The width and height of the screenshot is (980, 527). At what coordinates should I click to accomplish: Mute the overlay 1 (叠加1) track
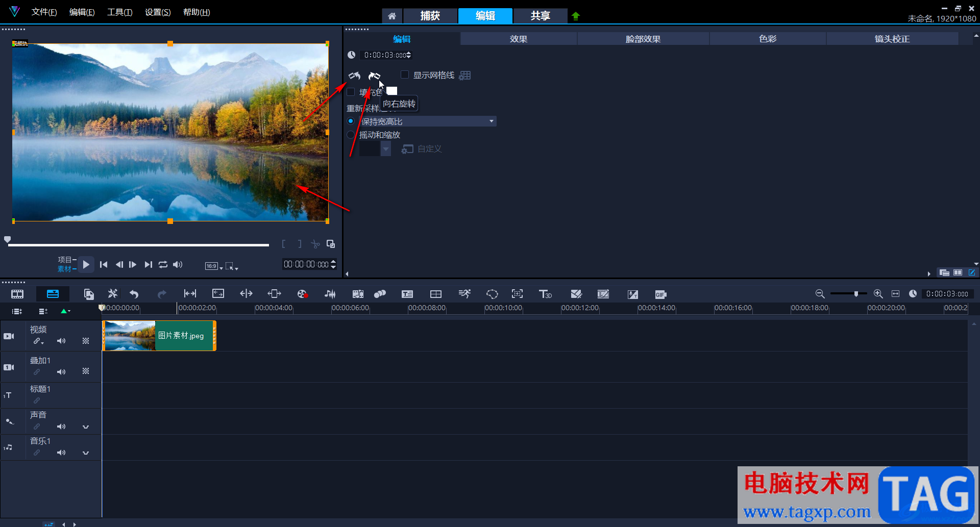coord(61,372)
